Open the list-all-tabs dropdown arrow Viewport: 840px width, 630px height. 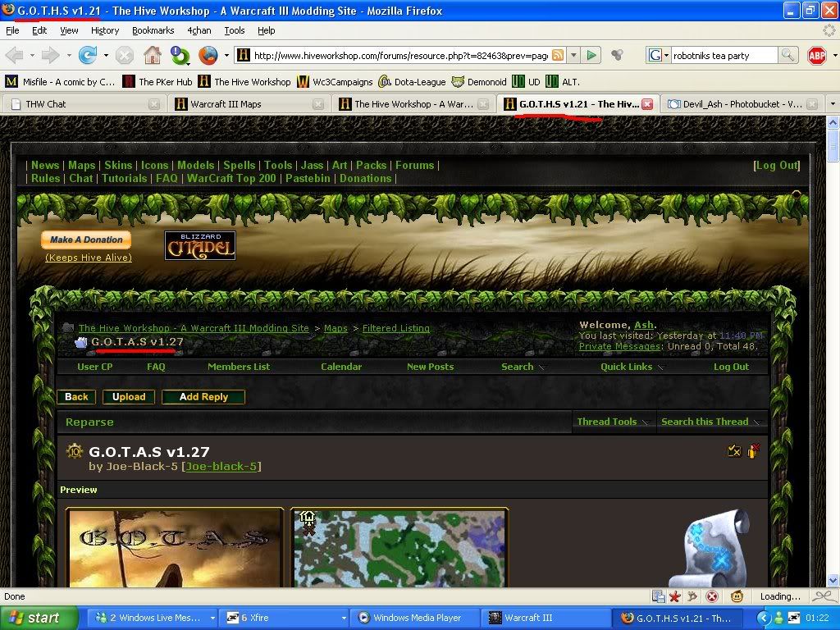pyautogui.click(x=833, y=104)
